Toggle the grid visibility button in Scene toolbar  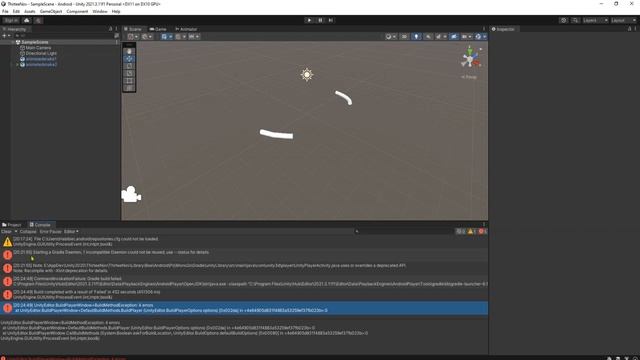point(164,37)
